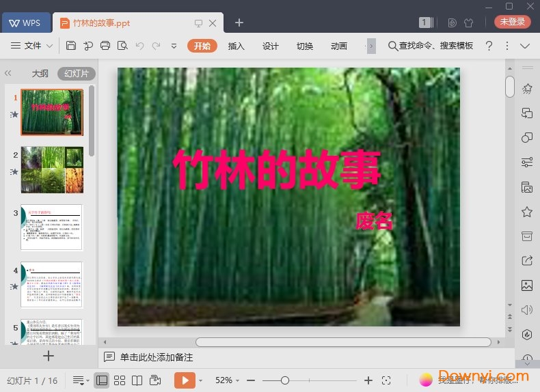Select slide 3 thumbnail
The height and width of the screenshot is (392, 540).
[x=52, y=227]
